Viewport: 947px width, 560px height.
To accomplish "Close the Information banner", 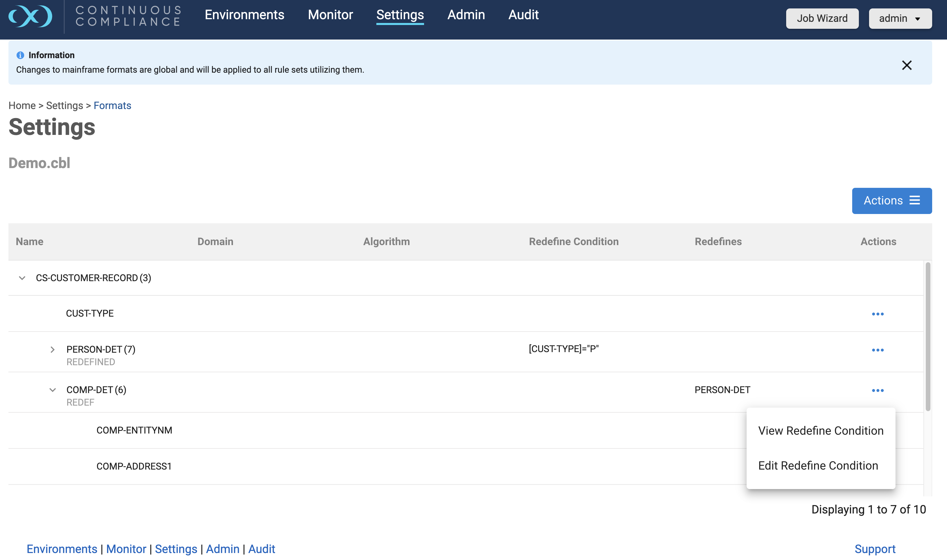I will pyautogui.click(x=906, y=65).
